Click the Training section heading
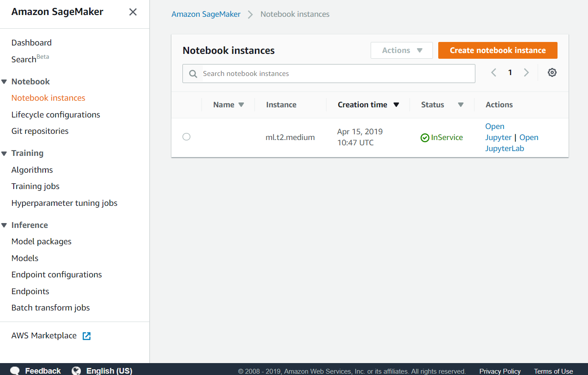 pos(27,153)
